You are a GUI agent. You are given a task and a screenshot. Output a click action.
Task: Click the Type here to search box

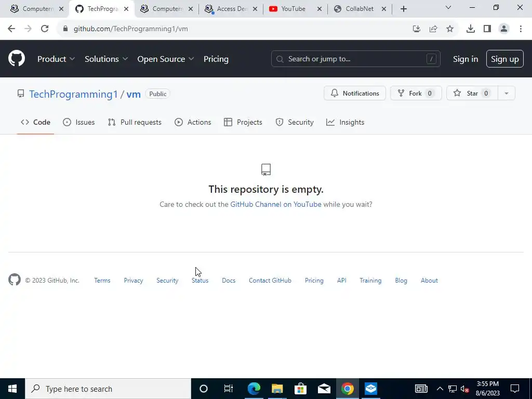tap(108, 389)
